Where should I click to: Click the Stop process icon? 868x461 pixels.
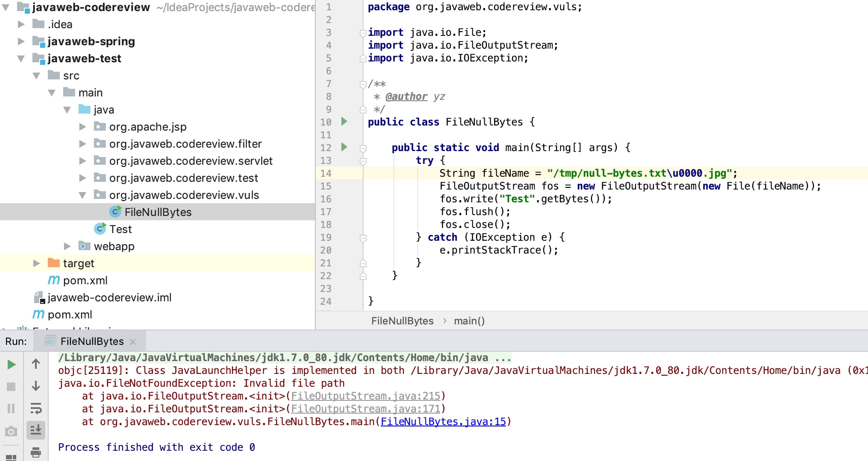click(12, 387)
